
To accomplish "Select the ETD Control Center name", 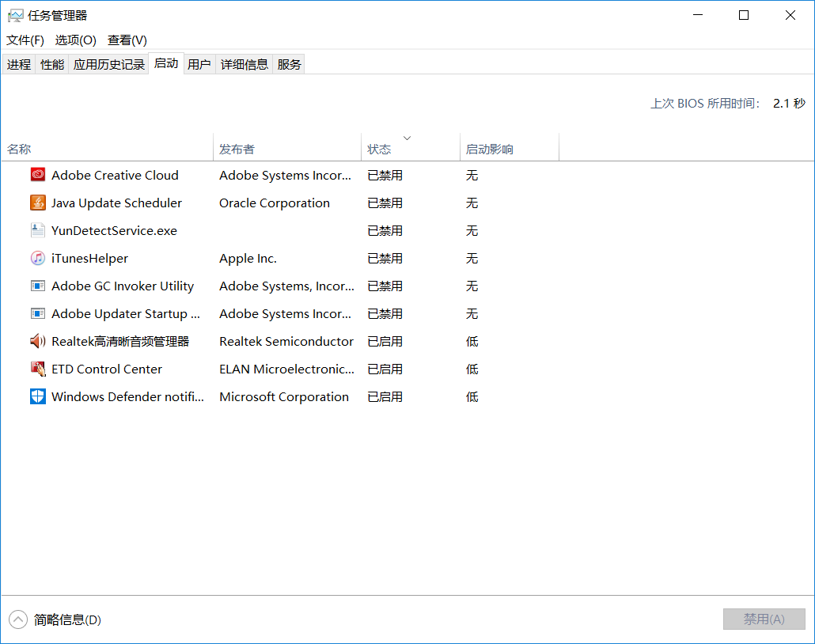I will pyautogui.click(x=107, y=369).
